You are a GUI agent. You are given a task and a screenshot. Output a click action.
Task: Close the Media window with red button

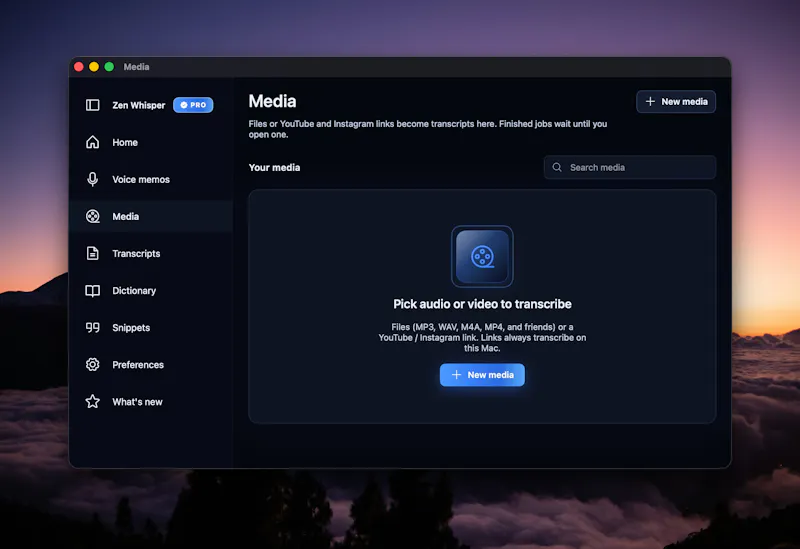pyautogui.click(x=79, y=67)
